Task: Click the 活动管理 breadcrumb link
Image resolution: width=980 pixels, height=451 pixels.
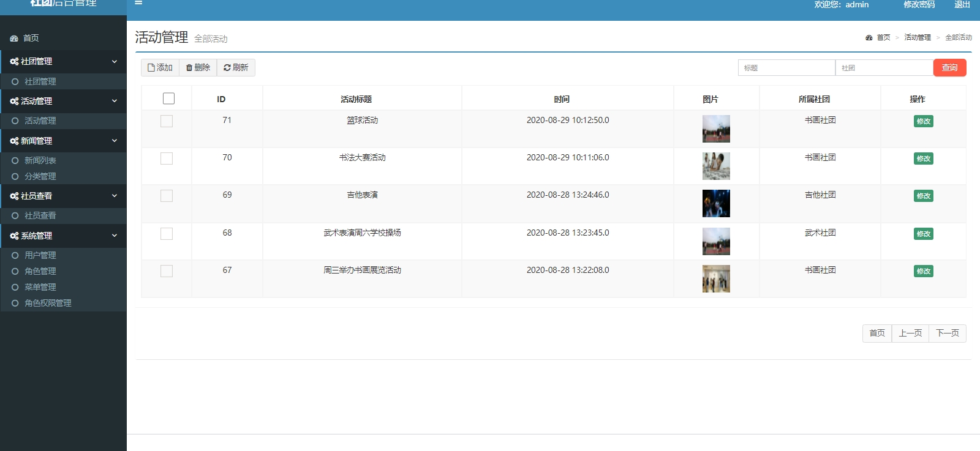Action: pyautogui.click(x=918, y=37)
